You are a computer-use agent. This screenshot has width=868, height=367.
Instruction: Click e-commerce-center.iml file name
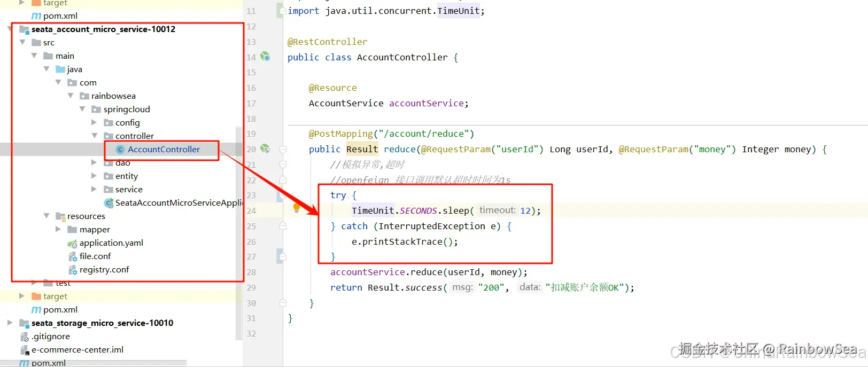[x=77, y=350]
